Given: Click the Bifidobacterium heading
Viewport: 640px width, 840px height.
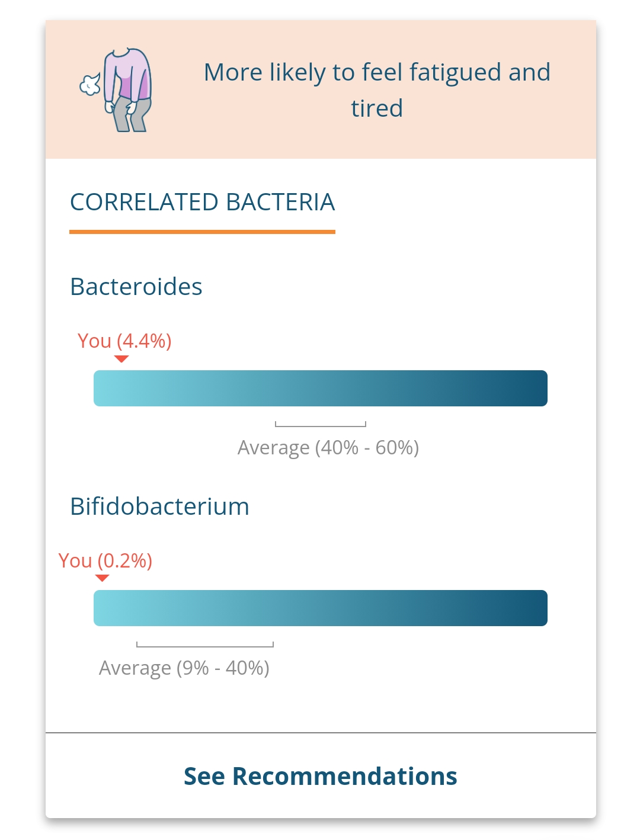Looking at the screenshot, I should click(x=159, y=506).
